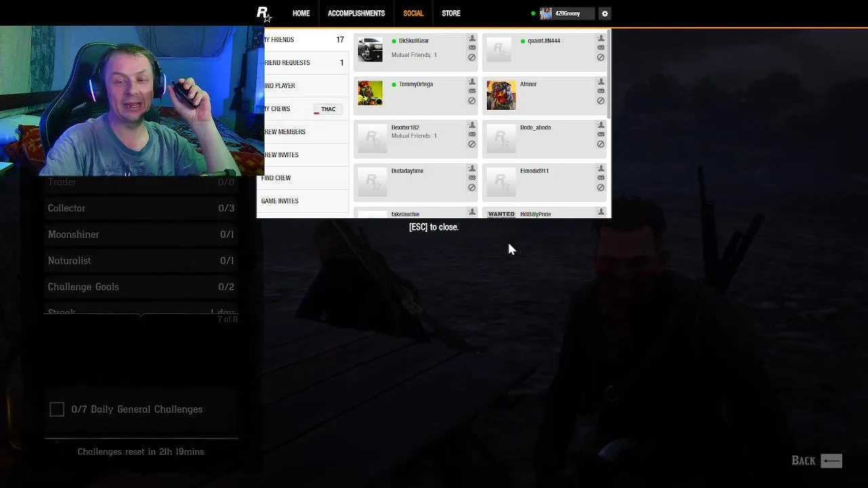Viewport: 868px width, 488px height.
Task: Remove friend icon on Afrinor card
Action: pos(601,82)
